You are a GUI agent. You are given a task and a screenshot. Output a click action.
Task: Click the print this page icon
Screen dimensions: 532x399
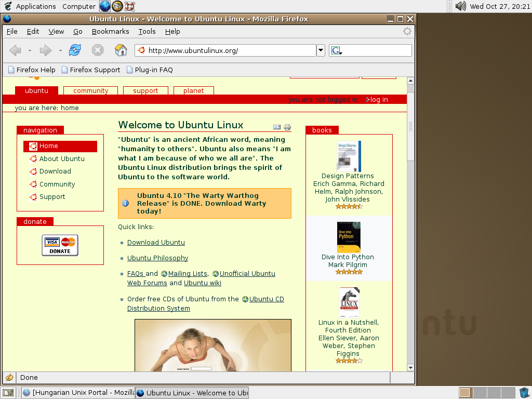[x=287, y=127]
